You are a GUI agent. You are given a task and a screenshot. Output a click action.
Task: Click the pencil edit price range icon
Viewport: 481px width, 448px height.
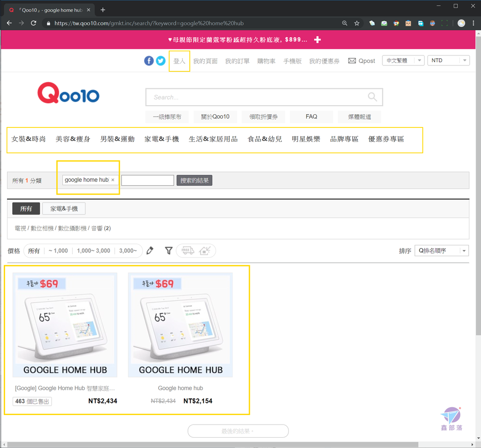pyautogui.click(x=150, y=251)
